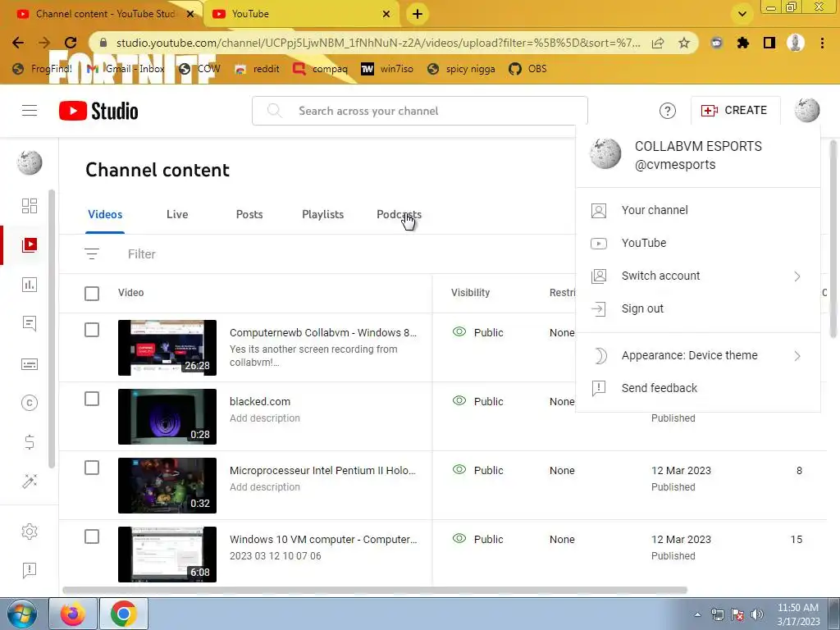
Task: Switch to the Live tab
Action: pos(177,214)
